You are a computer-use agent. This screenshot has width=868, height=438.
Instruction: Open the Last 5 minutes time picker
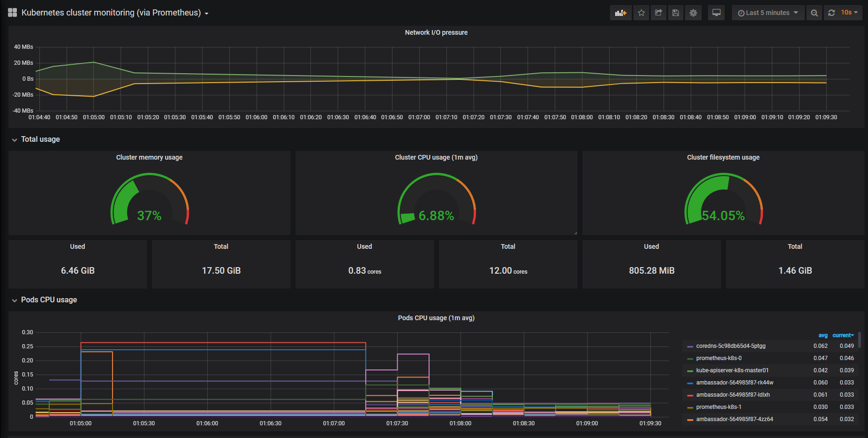pos(768,13)
